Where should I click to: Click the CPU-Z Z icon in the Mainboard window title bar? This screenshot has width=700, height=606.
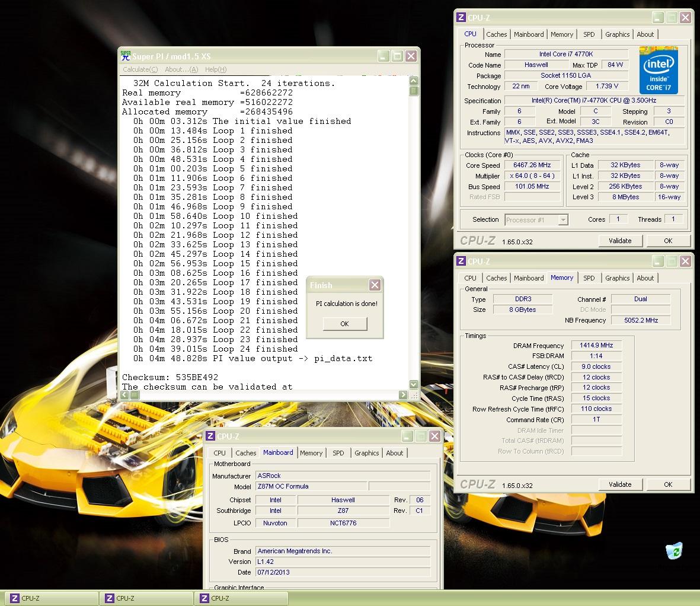[211, 436]
